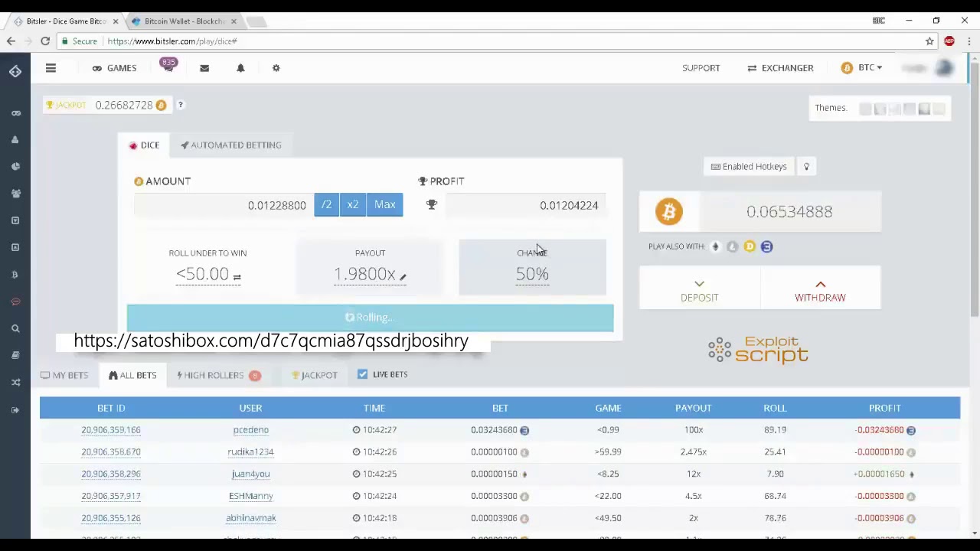This screenshot has height=551, width=980.
Task: Click sidebar gamepad games icon
Action: (x=15, y=113)
